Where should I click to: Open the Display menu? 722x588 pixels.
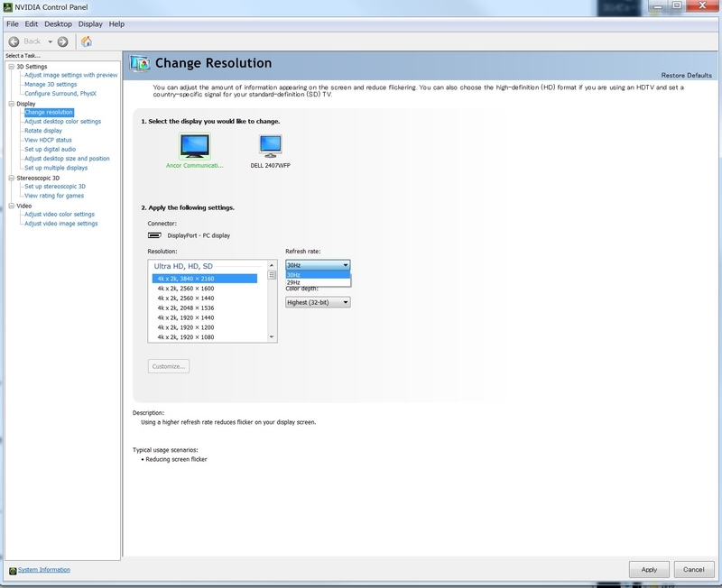90,24
